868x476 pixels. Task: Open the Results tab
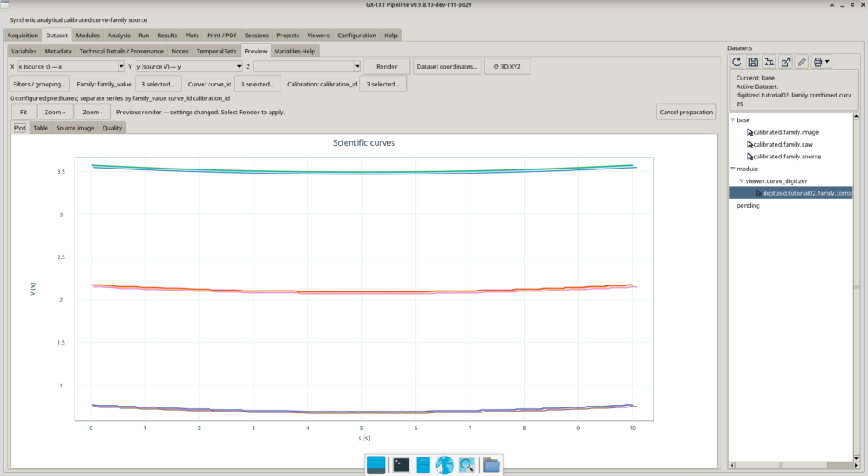pos(167,36)
